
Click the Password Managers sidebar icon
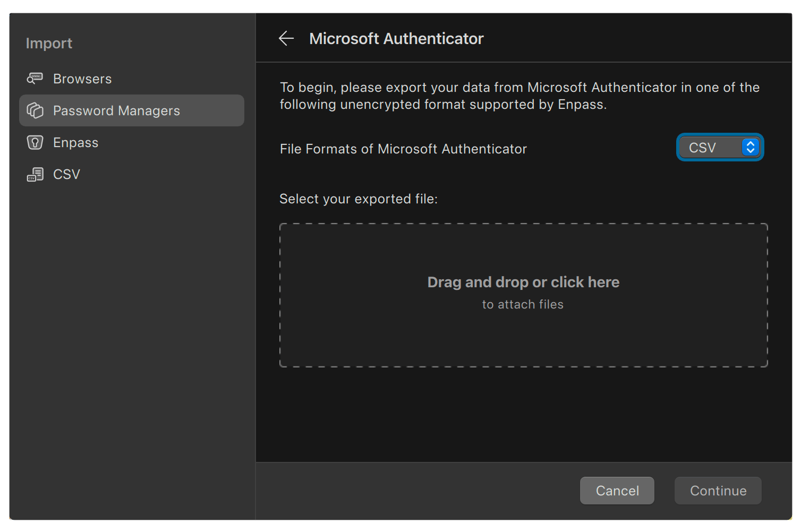click(35, 110)
